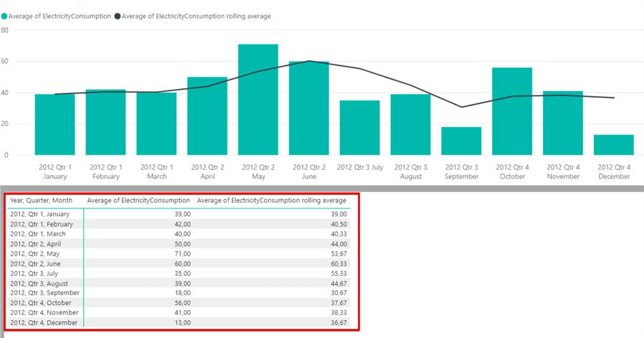Select the table row 2012, Qtr 1, February

(179, 224)
